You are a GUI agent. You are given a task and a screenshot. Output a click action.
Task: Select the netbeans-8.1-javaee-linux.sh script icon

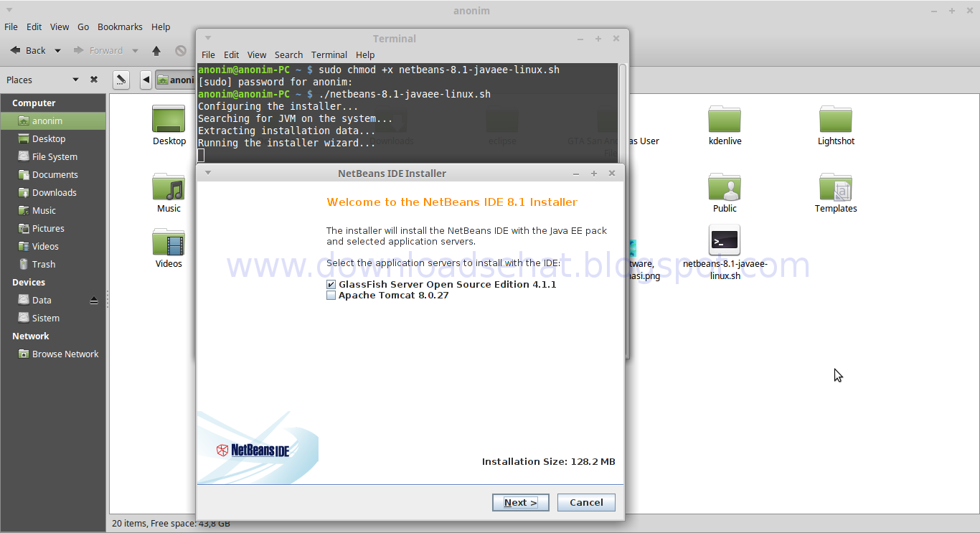coord(724,239)
